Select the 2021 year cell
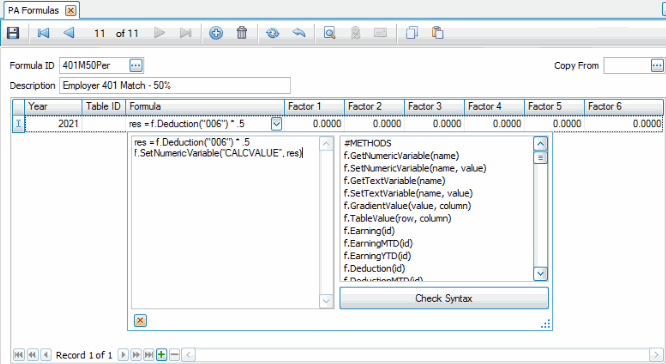666x364 pixels. 53,124
